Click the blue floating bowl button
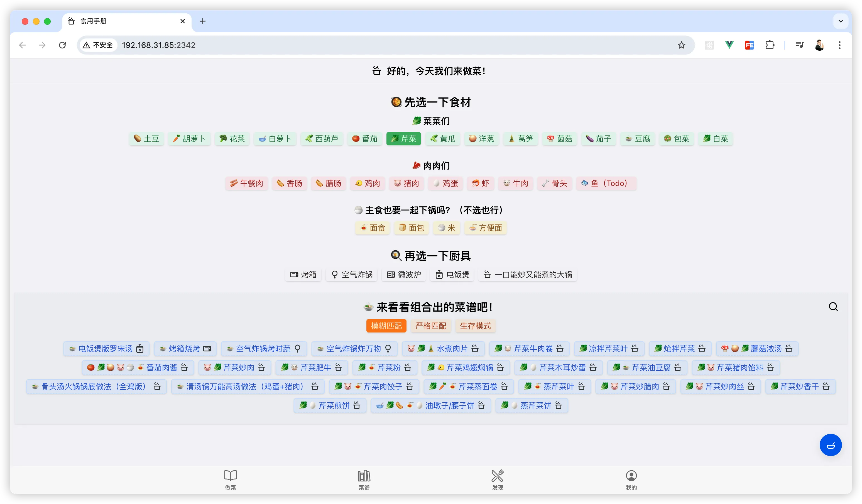The width and height of the screenshot is (862, 504). (831, 445)
